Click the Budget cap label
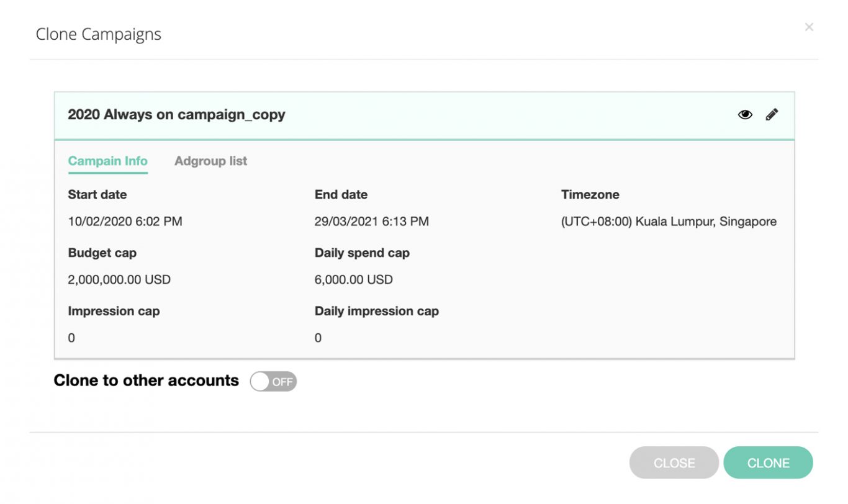This screenshot has height=504, width=848. [102, 253]
